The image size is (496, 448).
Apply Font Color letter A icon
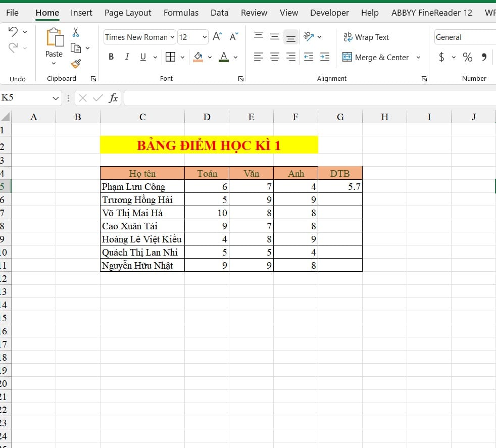tap(224, 57)
